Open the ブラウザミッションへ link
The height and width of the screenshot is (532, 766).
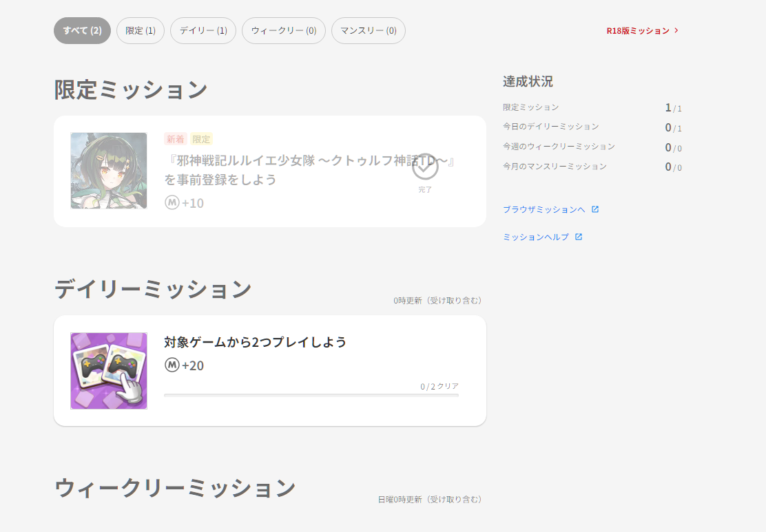pos(544,209)
